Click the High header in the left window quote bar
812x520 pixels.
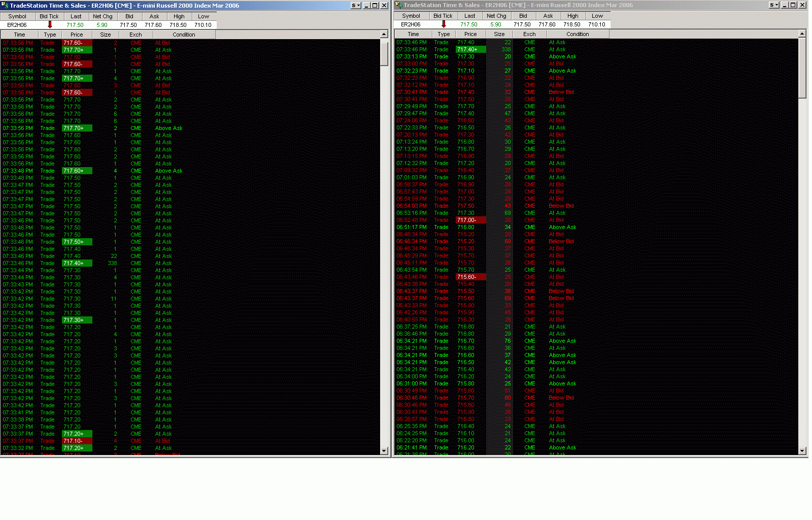click(179, 16)
